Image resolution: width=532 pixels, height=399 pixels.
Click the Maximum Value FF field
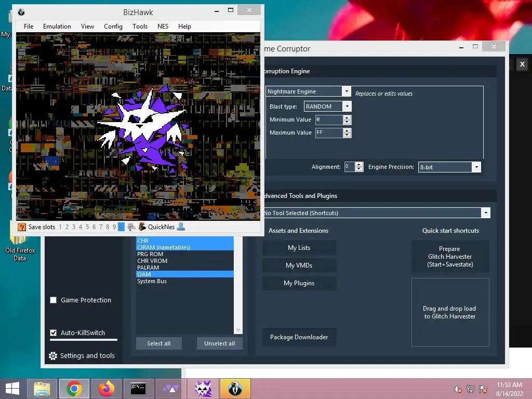coord(329,132)
